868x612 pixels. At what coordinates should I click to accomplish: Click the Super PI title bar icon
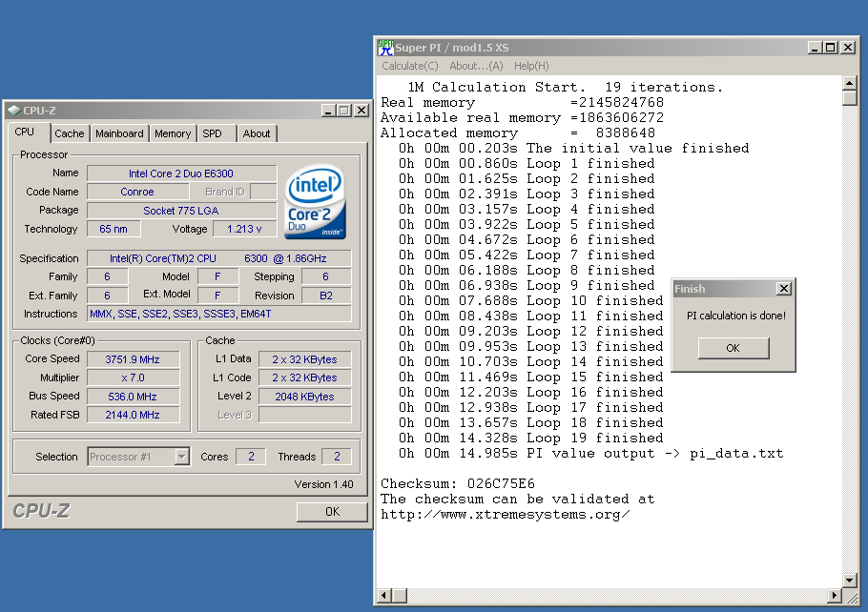(385, 48)
